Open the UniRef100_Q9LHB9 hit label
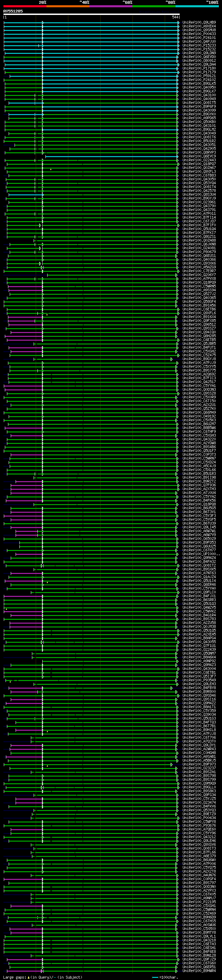The width and height of the screenshot is (222, 980). pyautogui.click(x=199, y=23)
